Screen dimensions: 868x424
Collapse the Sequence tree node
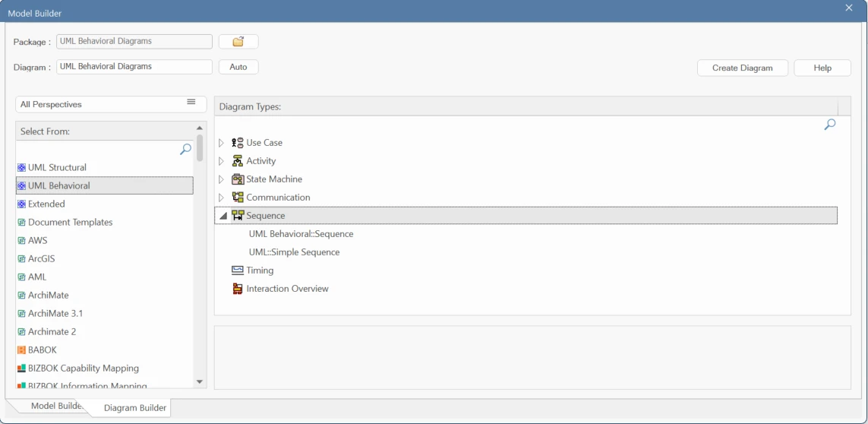tap(223, 216)
